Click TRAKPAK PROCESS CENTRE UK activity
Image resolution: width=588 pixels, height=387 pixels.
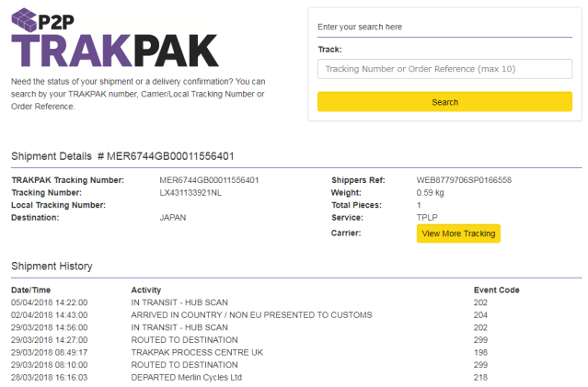[x=197, y=353]
